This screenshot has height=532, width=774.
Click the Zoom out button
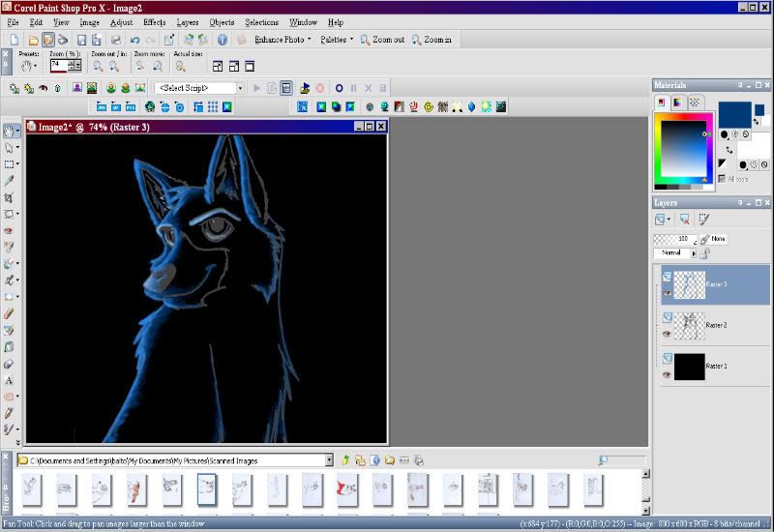coord(382,40)
